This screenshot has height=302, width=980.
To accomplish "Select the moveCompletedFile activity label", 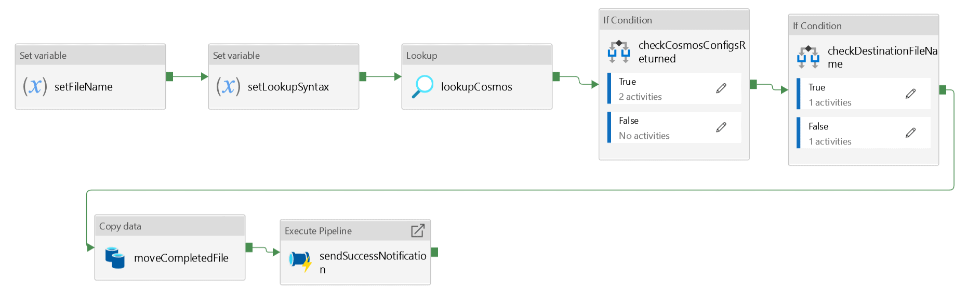I will click(181, 258).
